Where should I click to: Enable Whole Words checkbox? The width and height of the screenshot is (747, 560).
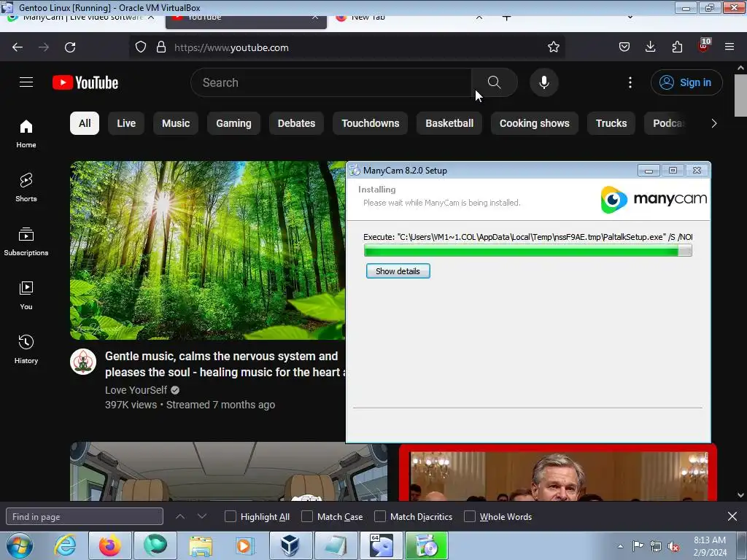tap(470, 516)
